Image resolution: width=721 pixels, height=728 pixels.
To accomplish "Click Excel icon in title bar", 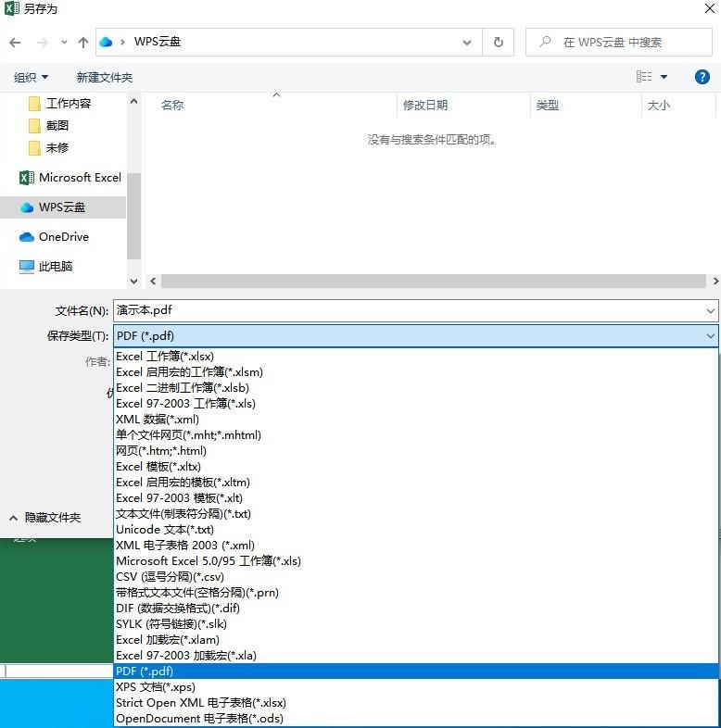I will pos(12,8).
